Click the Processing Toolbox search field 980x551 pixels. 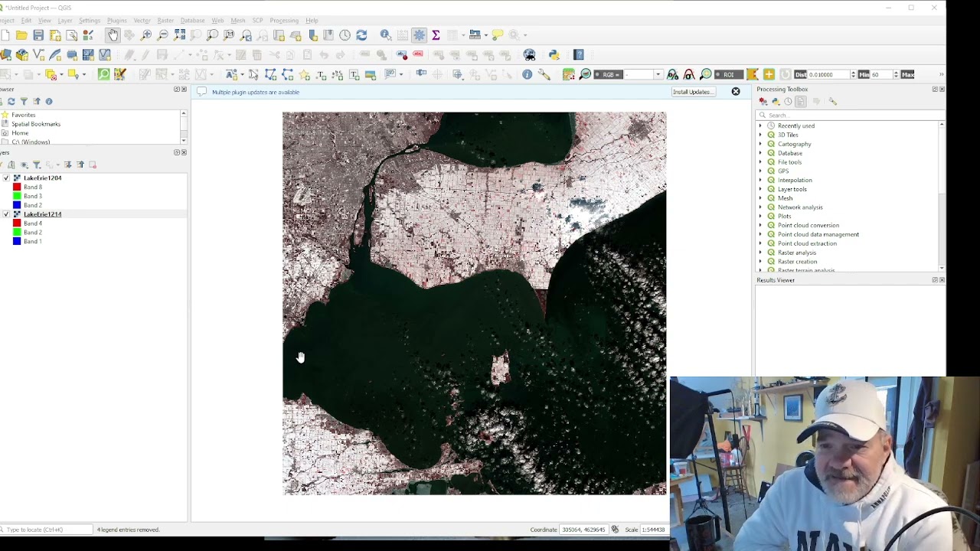coord(850,115)
